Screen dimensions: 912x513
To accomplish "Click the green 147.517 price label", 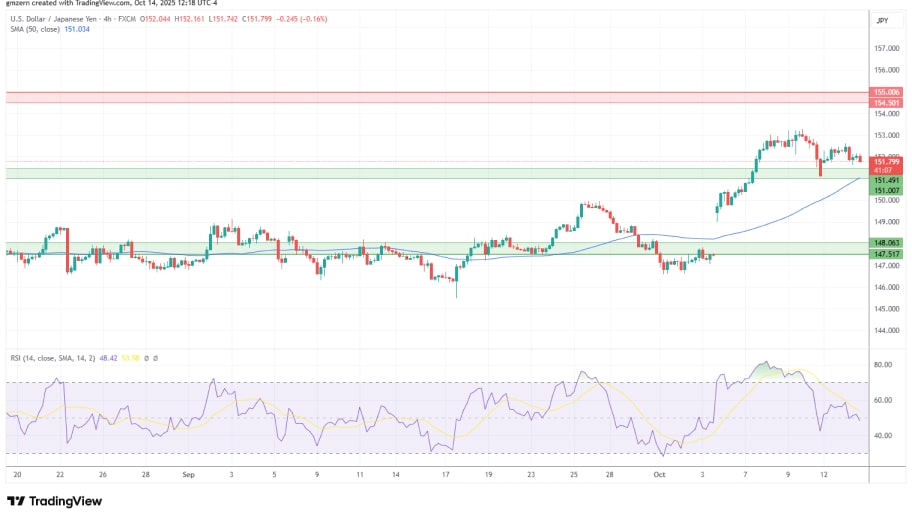I will pyautogui.click(x=886, y=254).
